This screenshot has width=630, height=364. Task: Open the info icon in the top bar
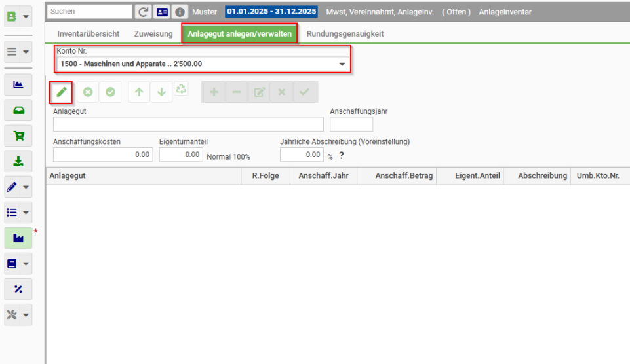click(180, 12)
